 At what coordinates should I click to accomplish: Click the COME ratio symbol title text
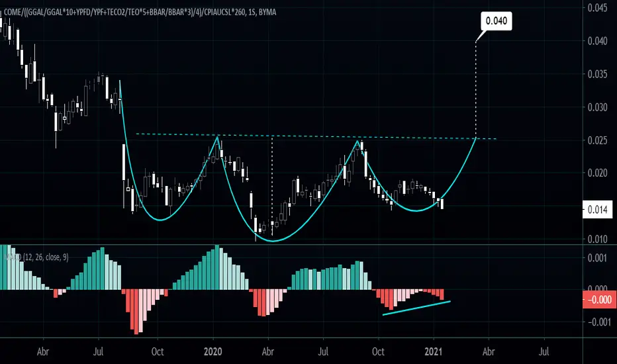[x=140, y=12]
